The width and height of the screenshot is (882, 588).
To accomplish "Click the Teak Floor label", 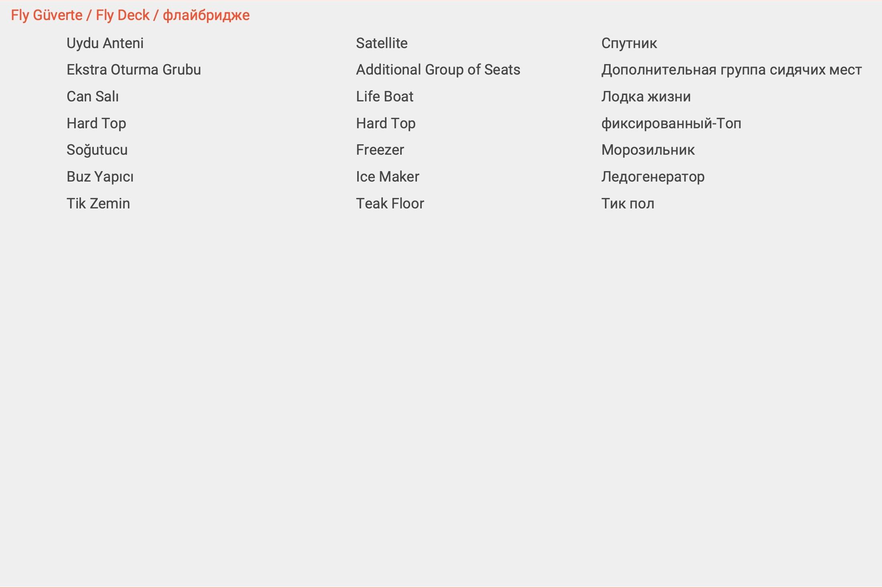I will [390, 204].
